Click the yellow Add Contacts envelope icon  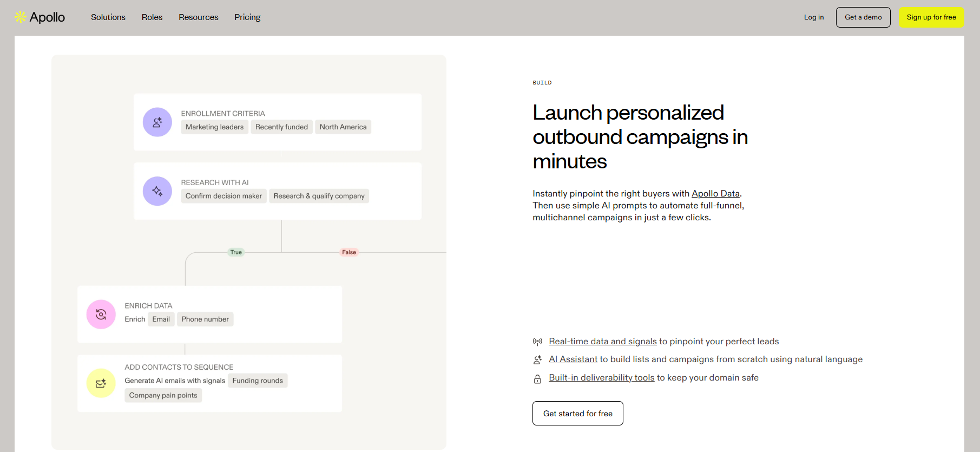(x=101, y=383)
